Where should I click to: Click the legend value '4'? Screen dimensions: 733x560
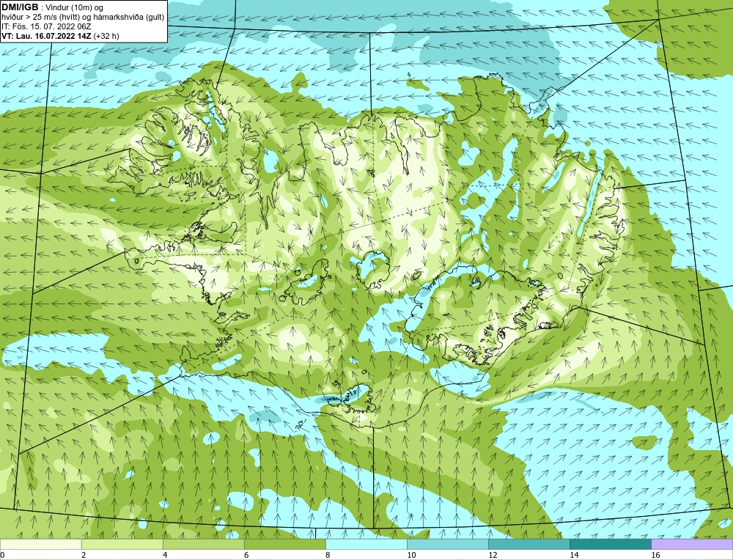tap(165, 555)
